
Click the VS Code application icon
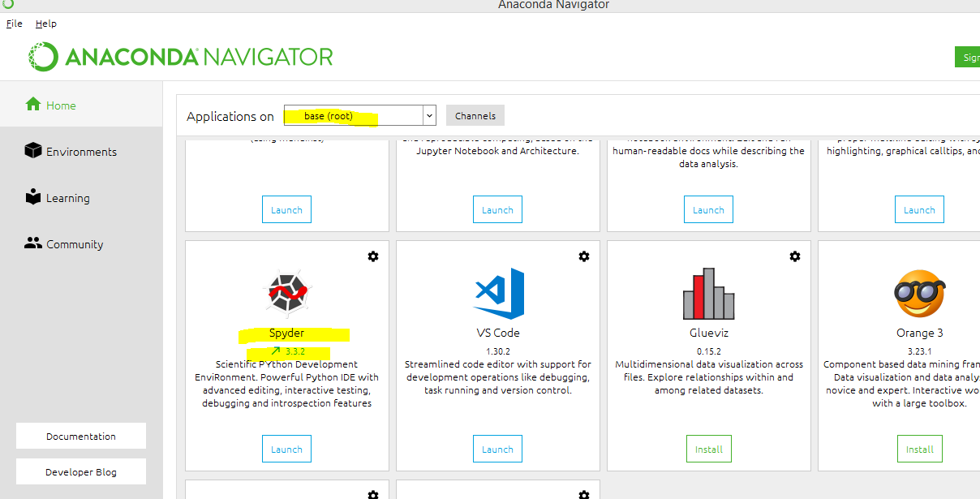497,294
